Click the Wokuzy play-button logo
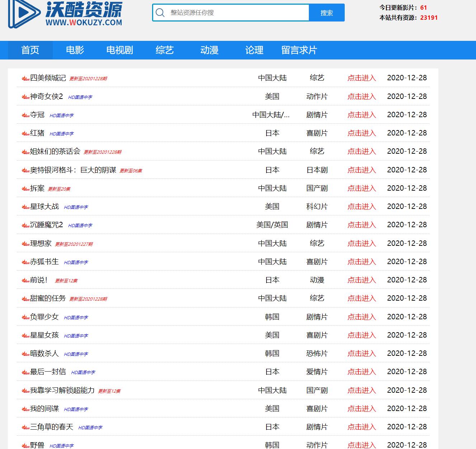 24,13
